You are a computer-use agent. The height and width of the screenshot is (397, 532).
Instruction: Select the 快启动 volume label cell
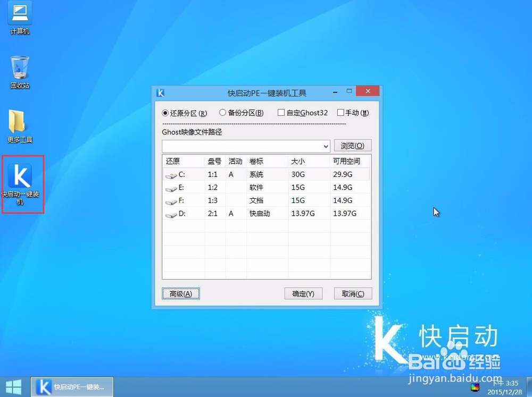(260, 213)
